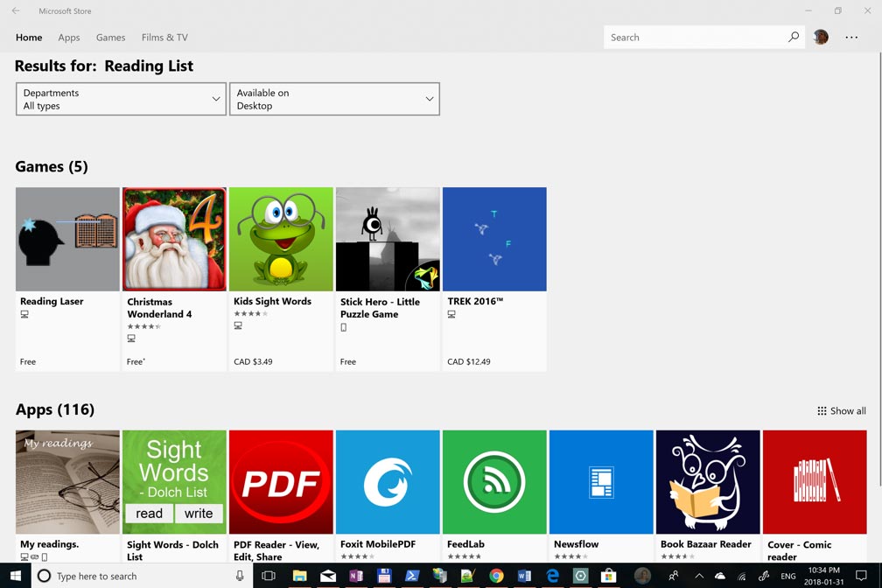Click the Foxit MobilePDF title text
Image resolution: width=882 pixels, height=588 pixels.
[x=378, y=544]
